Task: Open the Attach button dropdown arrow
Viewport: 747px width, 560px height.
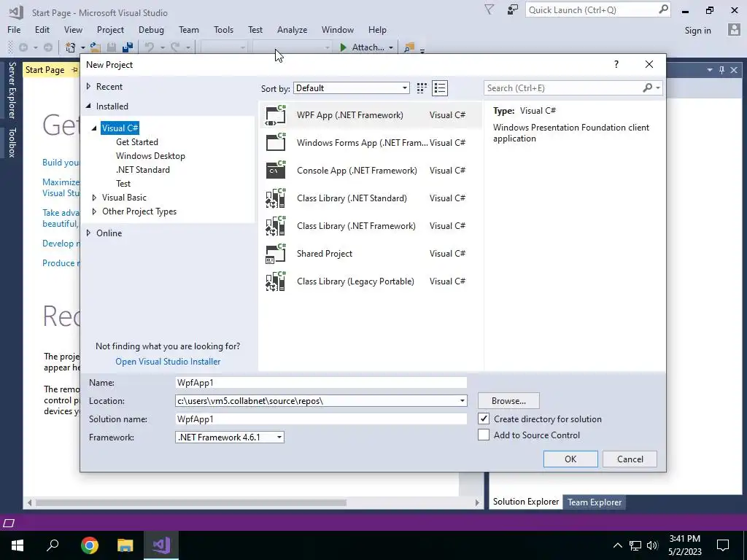Action: tap(391, 47)
